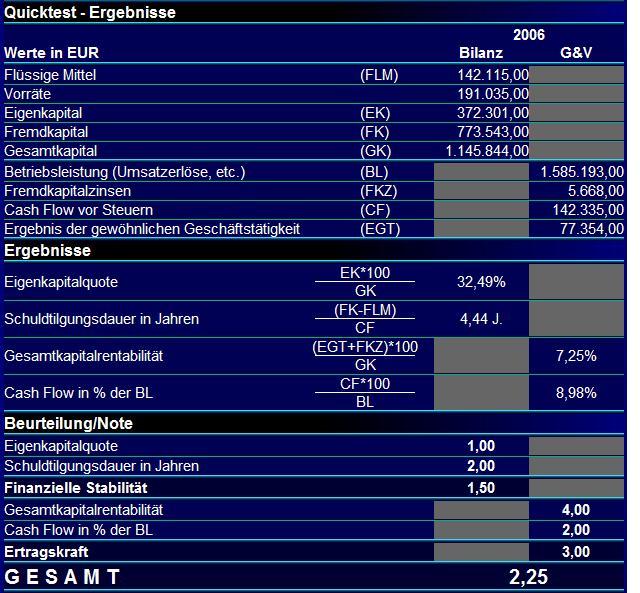Screen dimensions: 640x593
Task: Click the (FLM) abbreviation
Action: pos(379,75)
